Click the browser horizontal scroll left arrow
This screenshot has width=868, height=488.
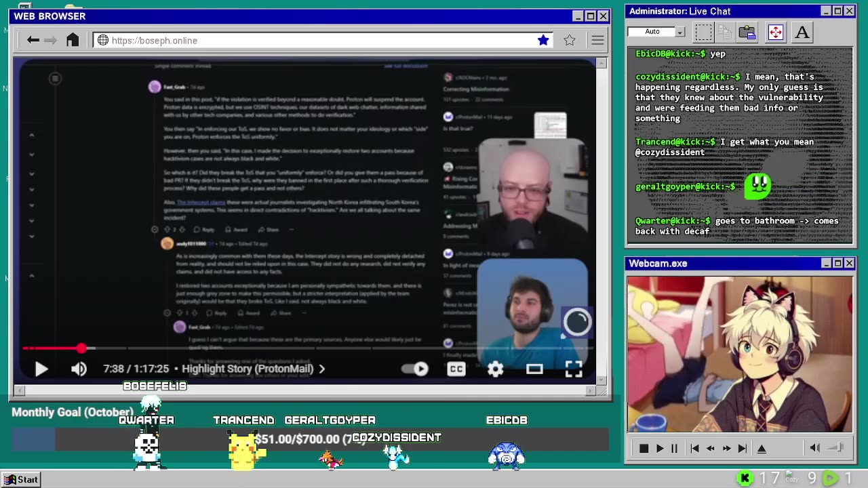pyautogui.click(x=19, y=390)
